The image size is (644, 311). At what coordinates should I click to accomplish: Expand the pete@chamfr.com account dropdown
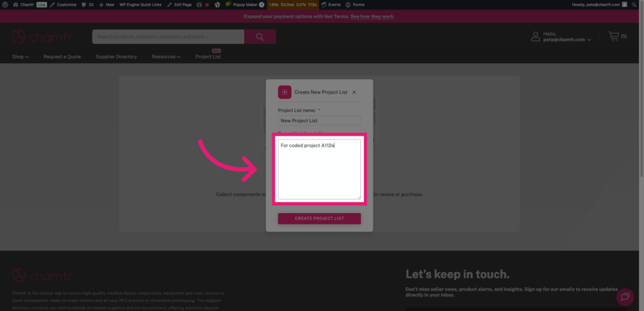click(567, 40)
